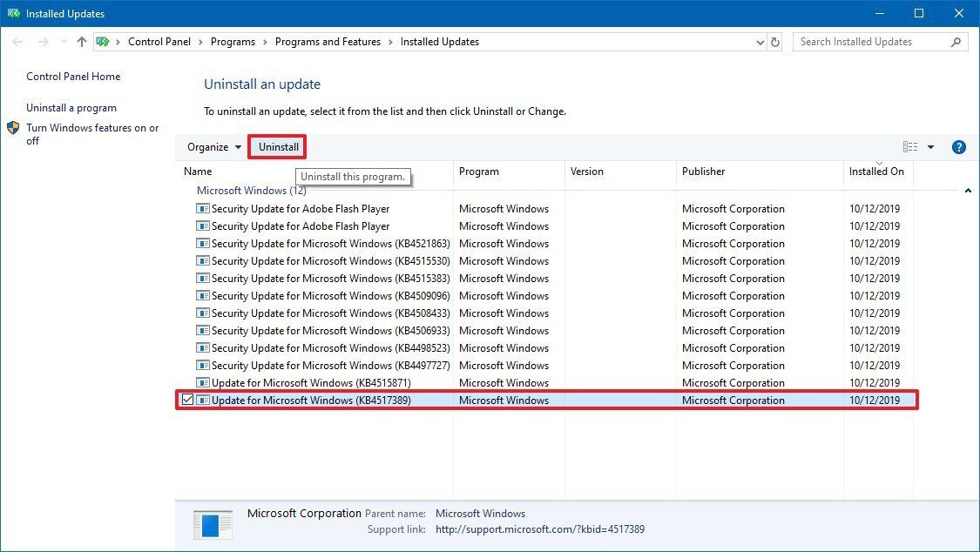Screen dimensions: 980x552
Task: Sort by the Version column header
Action: 587,172
